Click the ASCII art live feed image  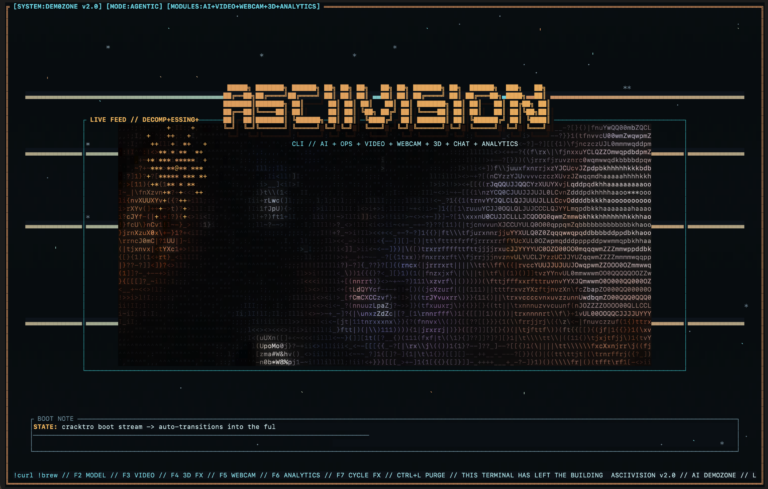coord(384,245)
